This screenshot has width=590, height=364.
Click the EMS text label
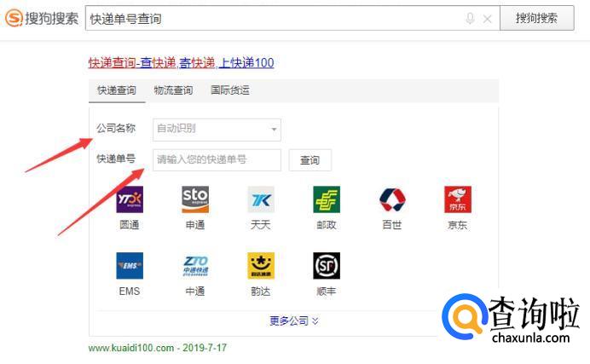(130, 291)
